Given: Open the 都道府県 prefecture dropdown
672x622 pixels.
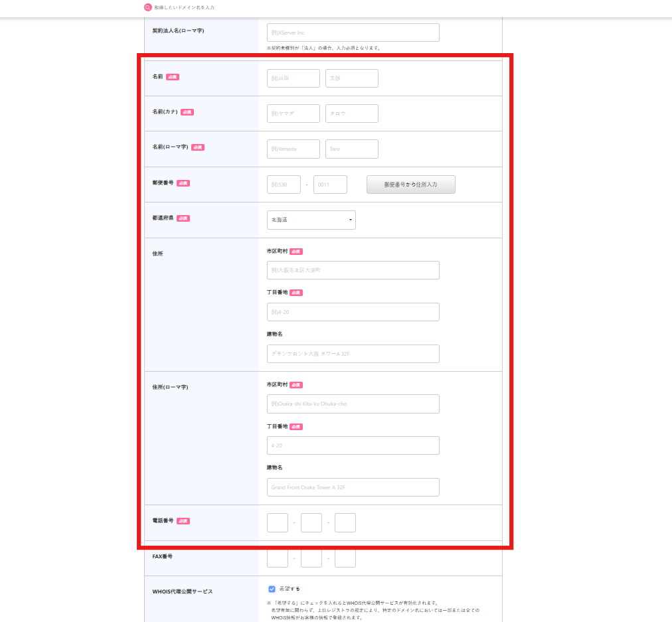Looking at the screenshot, I should 311,220.
